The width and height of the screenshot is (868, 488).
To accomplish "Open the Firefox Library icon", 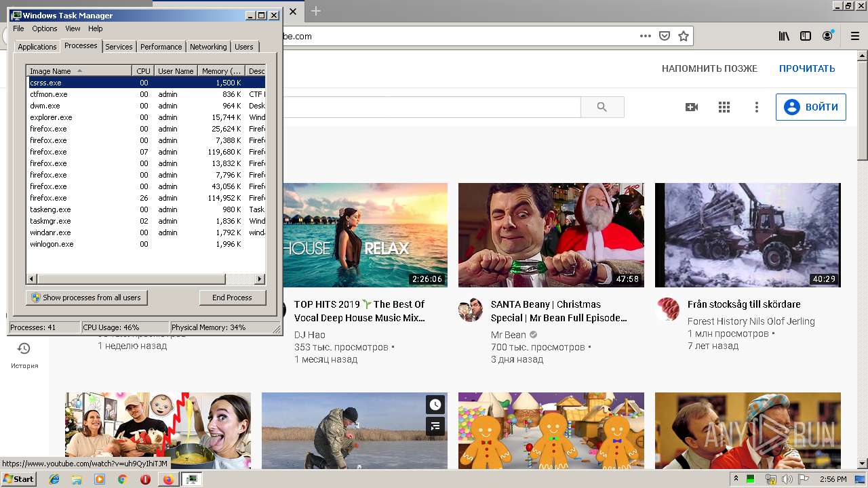I will (x=784, y=36).
